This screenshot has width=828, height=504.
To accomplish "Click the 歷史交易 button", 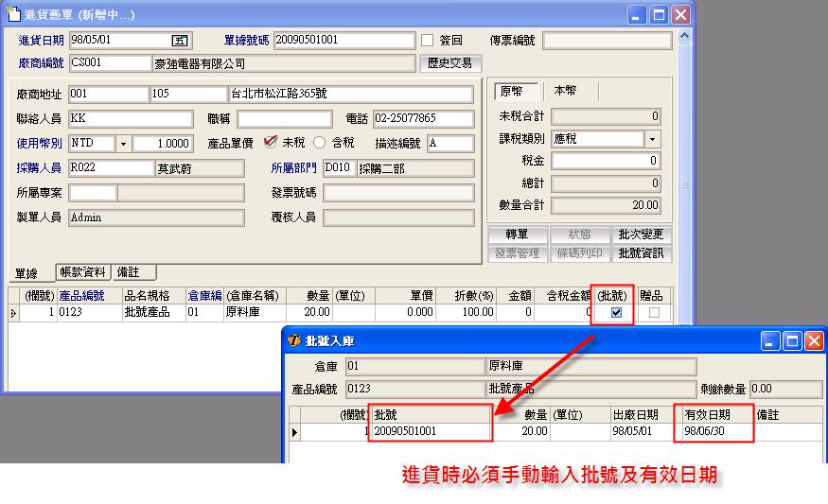I will [x=450, y=63].
